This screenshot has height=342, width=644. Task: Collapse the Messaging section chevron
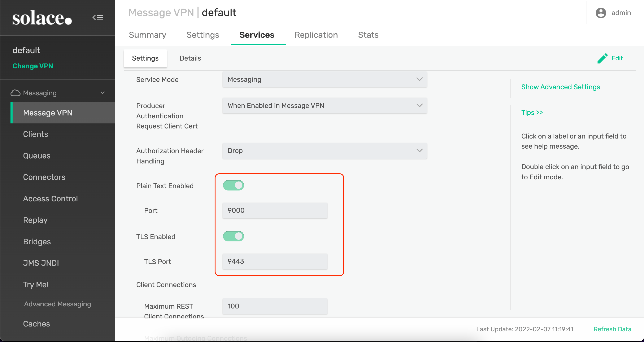pos(103,93)
